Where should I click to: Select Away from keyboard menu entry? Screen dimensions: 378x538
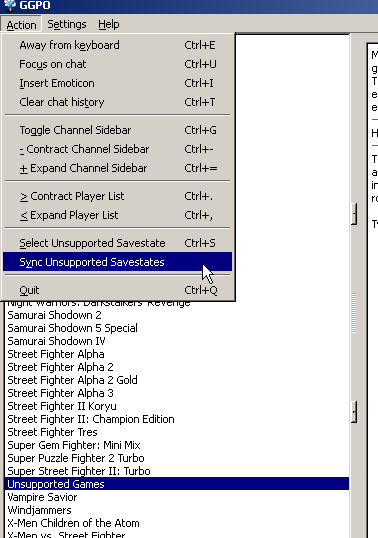point(118,45)
